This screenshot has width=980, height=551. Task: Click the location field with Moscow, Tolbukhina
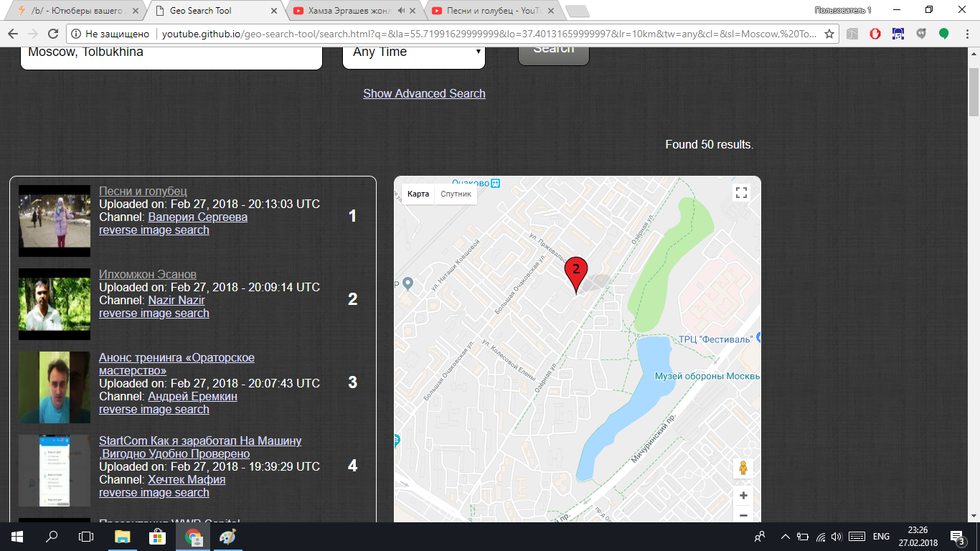pyautogui.click(x=171, y=55)
